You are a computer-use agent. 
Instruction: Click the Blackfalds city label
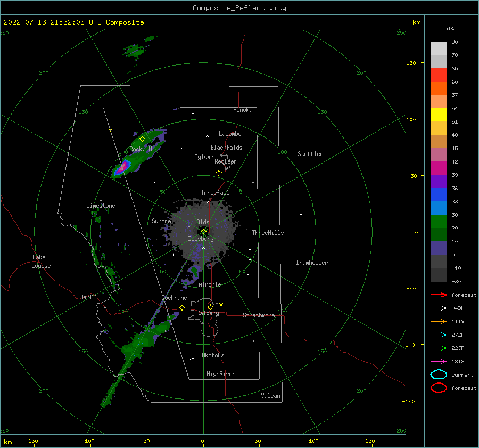pyautogui.click(x=226, y=148)
